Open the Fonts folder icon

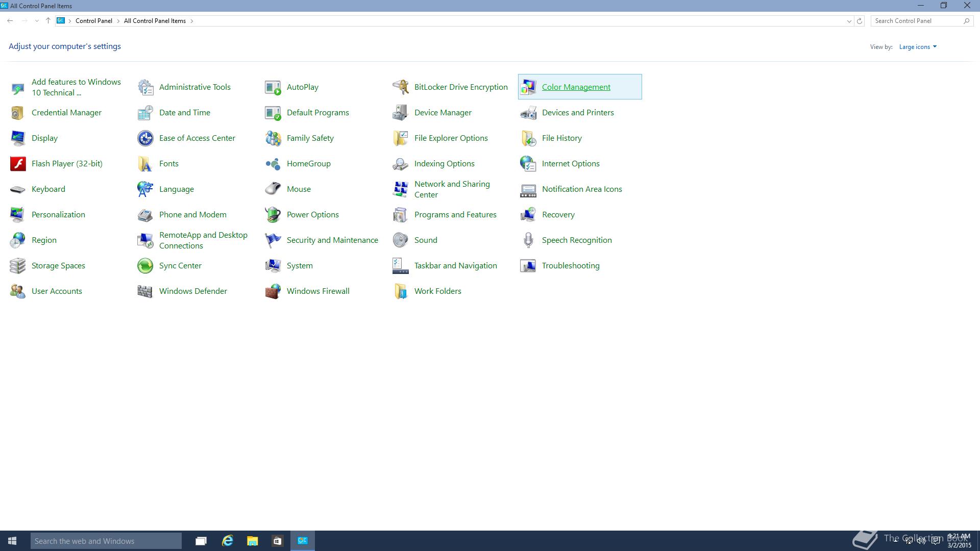pos(145,164)
